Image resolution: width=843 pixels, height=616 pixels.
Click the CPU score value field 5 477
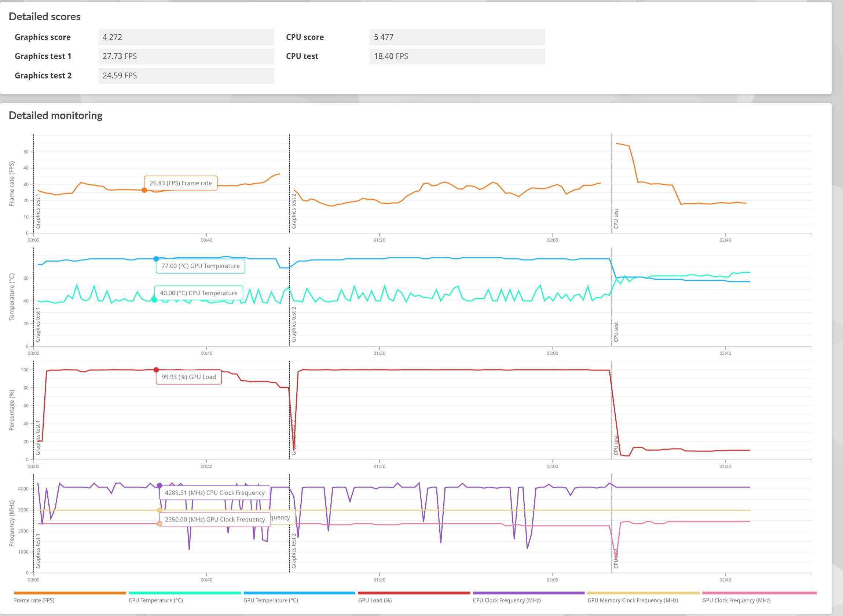[457, 37]
